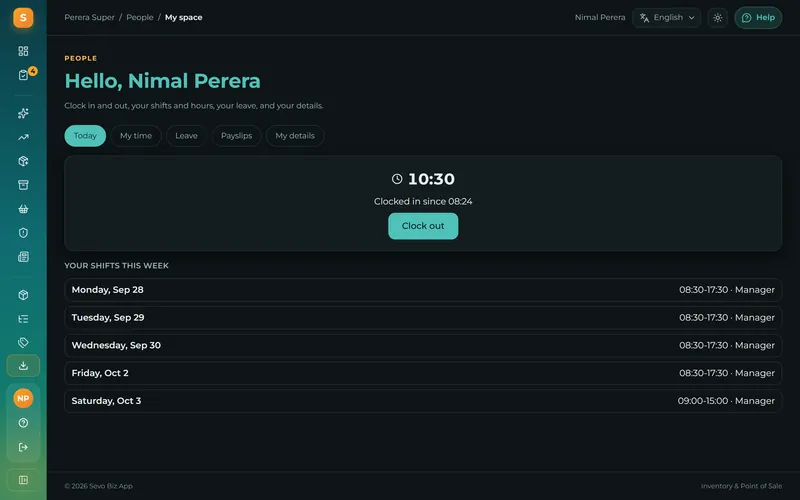
Task: Select the Monday, Sep 28 shift row
Action: [423, 290]
